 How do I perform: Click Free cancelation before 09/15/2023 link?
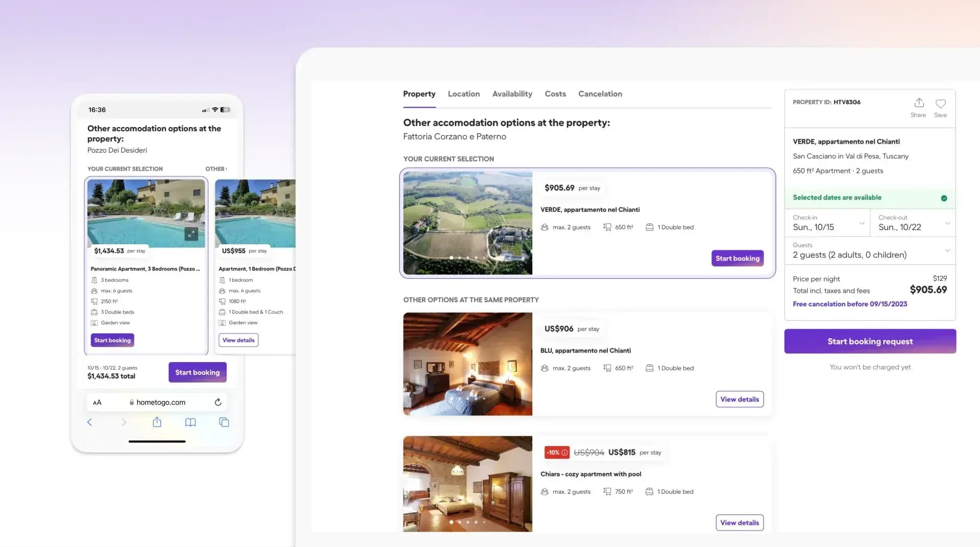(850, 304)
